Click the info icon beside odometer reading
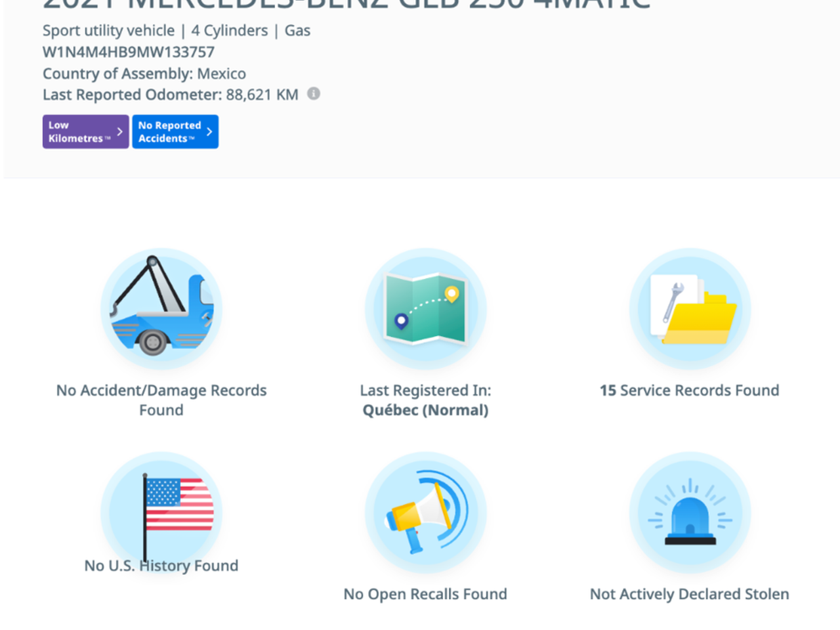 pyautogui.click(x=314, y=94)
